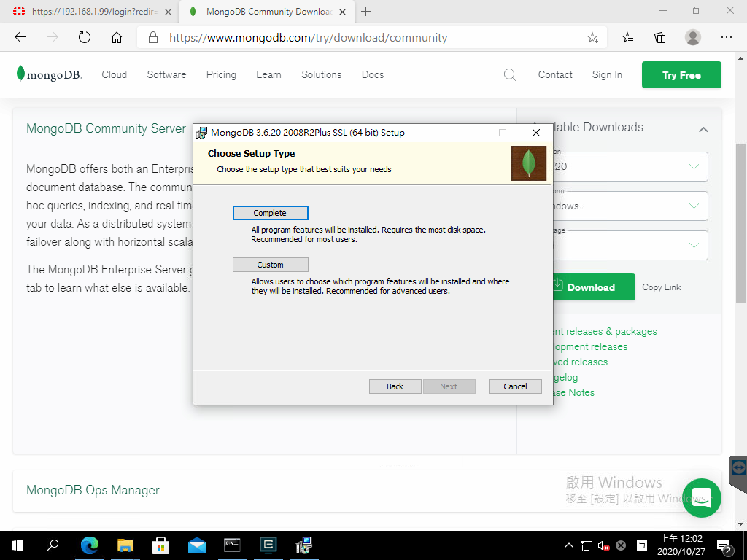Click Copy Link next to Download
This screenshot has height=560, width=747.
coord(661,287)
